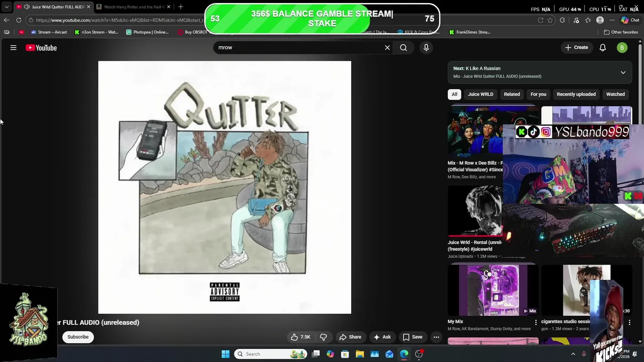
Task: Open Juice Wrld Rental video thumbnail
Action: pyautogui.click(x=475, y=211)
